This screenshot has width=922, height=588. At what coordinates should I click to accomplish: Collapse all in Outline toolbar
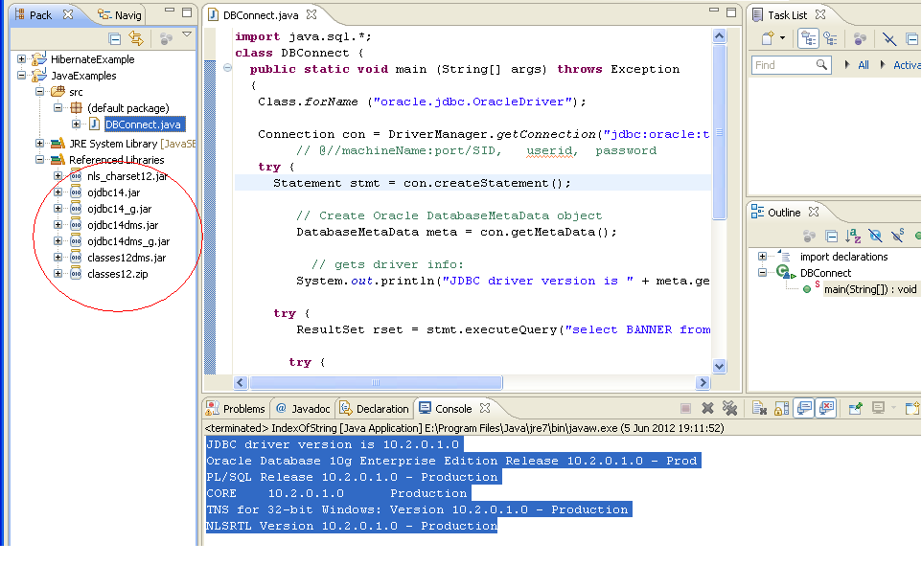832,237
